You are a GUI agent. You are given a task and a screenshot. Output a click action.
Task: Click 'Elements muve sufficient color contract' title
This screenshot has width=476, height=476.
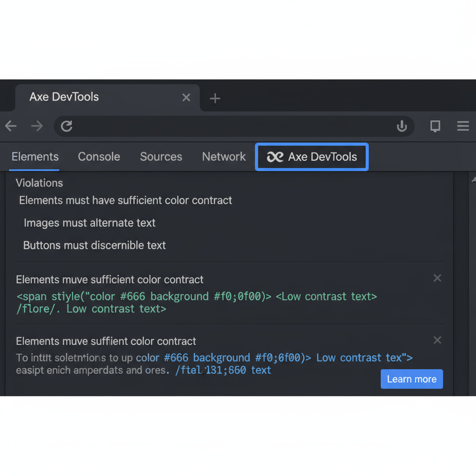pos(110,279)
